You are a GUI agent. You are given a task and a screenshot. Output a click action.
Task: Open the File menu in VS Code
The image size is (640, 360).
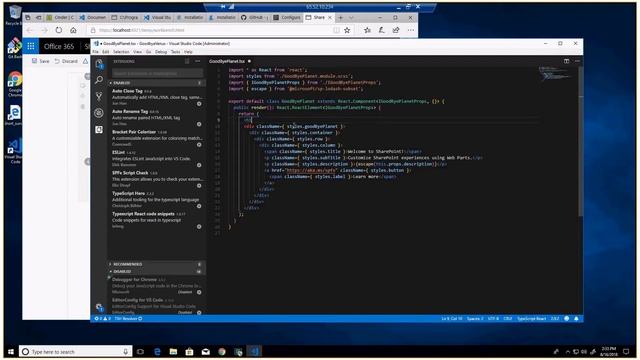(96, 52)
